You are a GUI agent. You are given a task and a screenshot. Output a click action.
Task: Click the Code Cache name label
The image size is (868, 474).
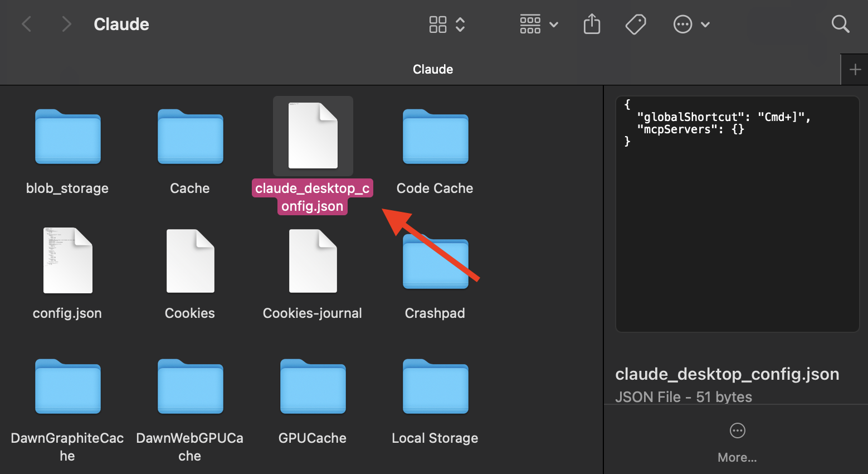435,188
